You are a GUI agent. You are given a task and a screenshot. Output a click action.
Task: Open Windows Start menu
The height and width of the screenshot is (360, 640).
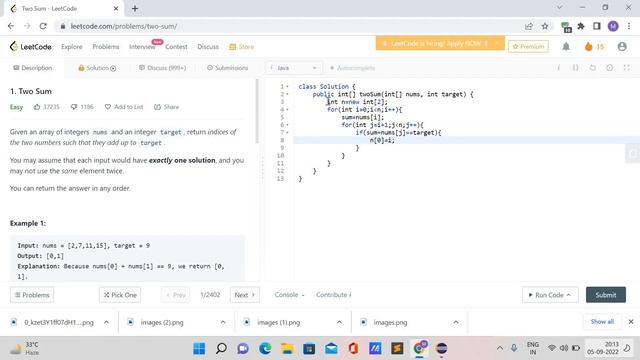[x=199, y=349]
